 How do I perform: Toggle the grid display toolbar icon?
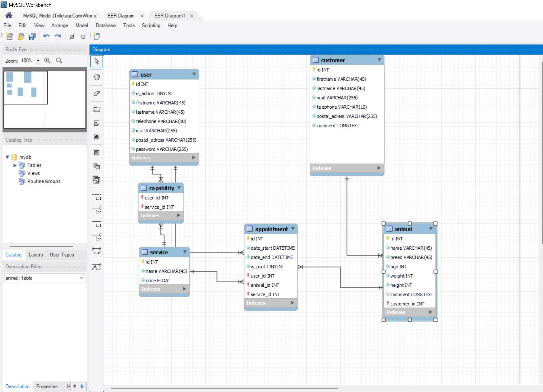72,36
